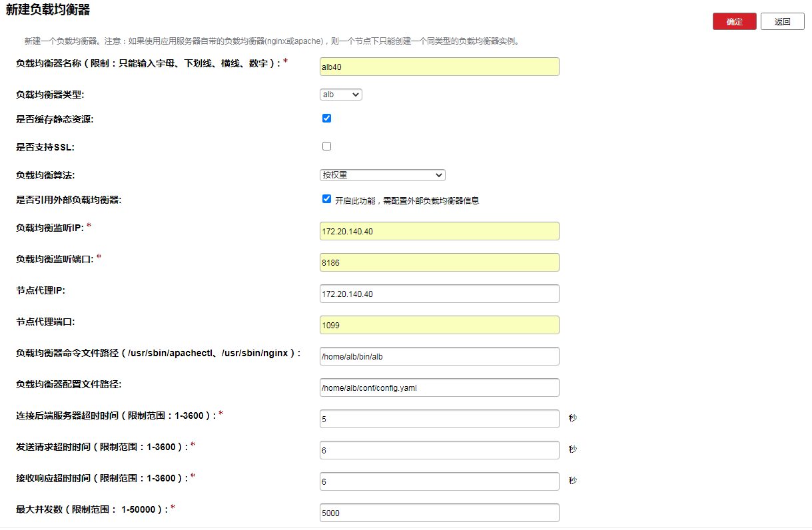Click the 返回 back button
The height and width of the screenshot is (530, 812).
(x=782, y=21)
